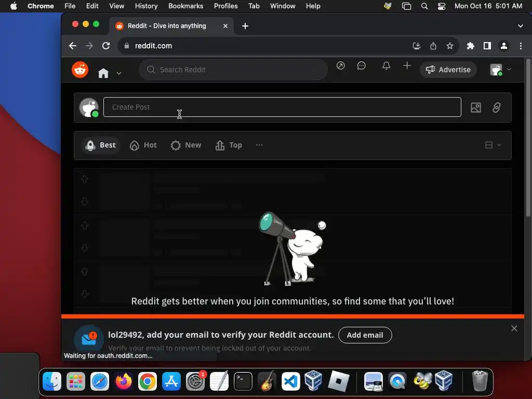532x399 pixels.
Task: Open profile via avatar beside Create Post
Action: (89, 108)
